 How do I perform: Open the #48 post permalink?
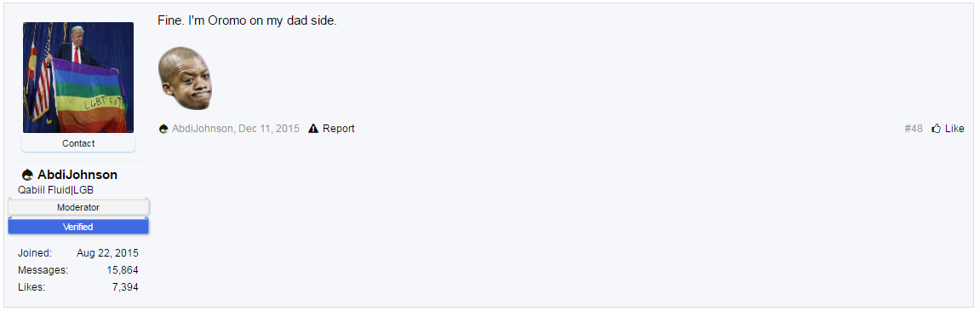tap(913, 129)
